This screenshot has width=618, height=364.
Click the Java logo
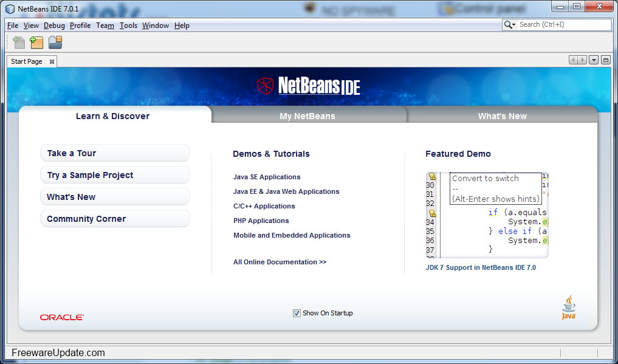569,307
